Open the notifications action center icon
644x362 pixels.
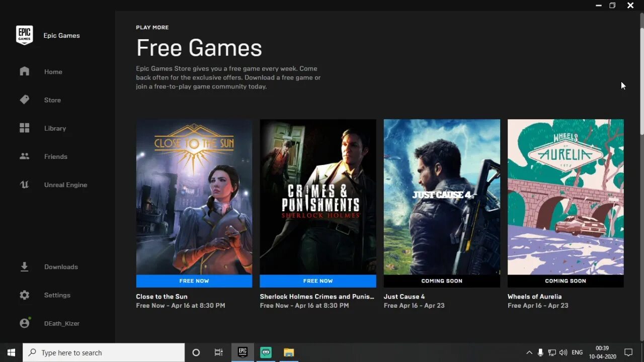pyautogui.click(x=628, y=352)
